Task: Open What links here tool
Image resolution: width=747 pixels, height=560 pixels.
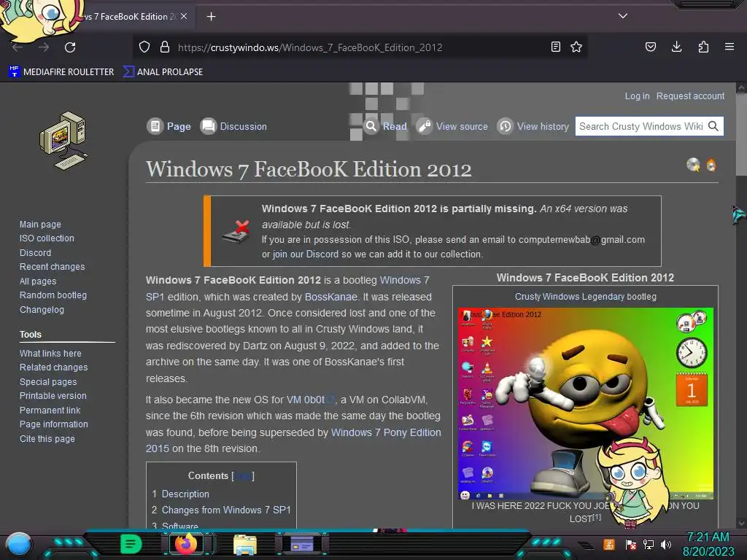Action: (50, 354)
